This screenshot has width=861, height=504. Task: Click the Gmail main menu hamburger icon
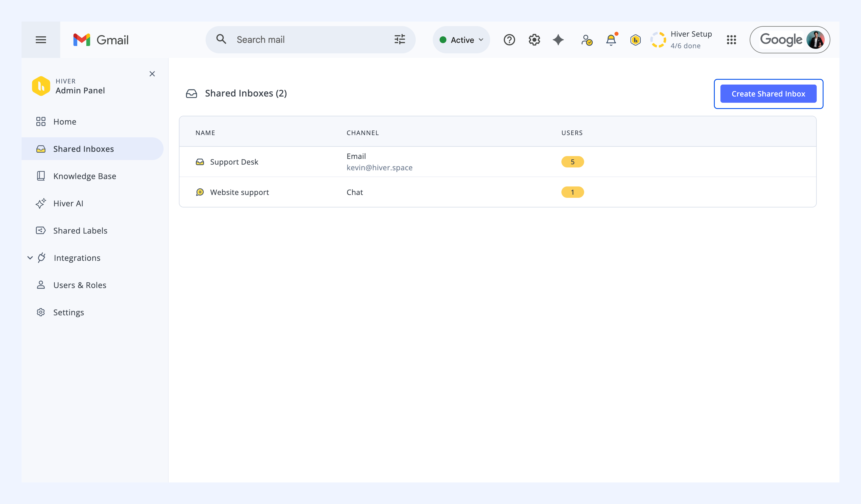coord(41,40)
